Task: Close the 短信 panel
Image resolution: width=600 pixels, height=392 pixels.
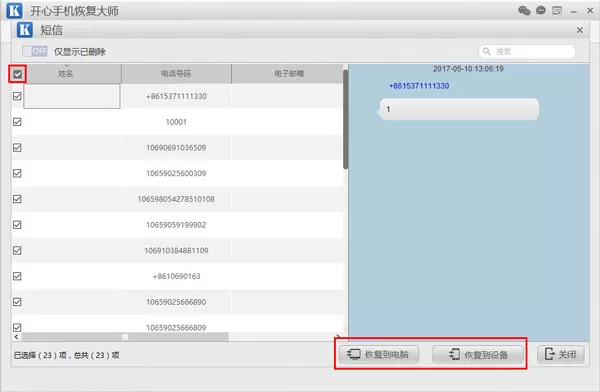Action: tap(580, 30)
